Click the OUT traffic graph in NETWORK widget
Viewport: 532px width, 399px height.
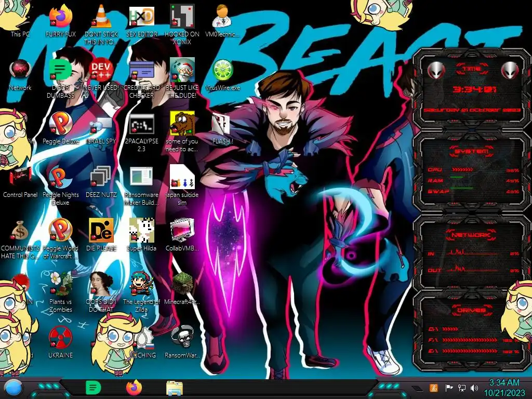[x=472, y=269]
